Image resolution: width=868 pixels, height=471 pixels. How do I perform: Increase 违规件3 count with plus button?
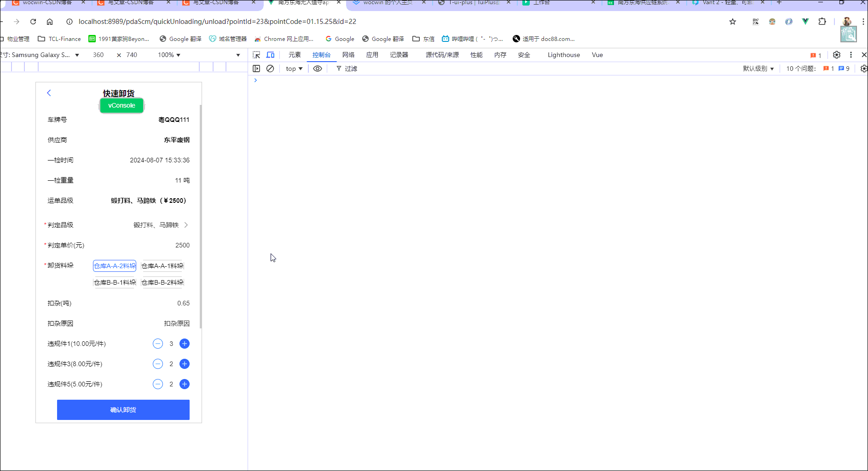click(x=185, y=364)
